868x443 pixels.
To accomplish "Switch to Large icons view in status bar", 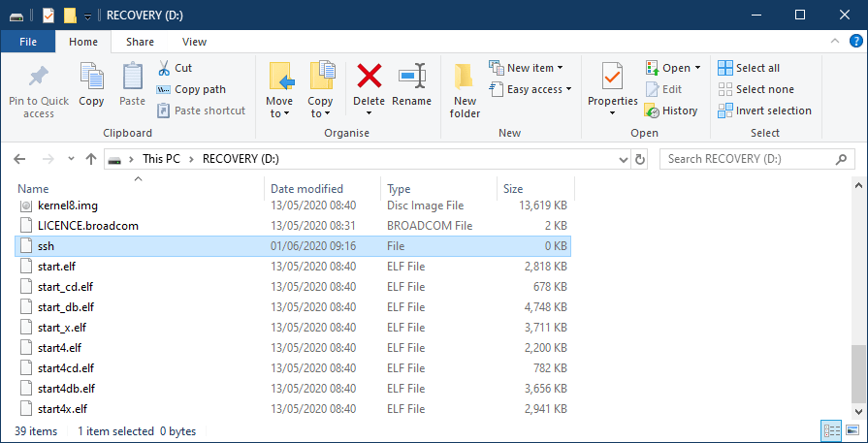I will coord(852,430).
